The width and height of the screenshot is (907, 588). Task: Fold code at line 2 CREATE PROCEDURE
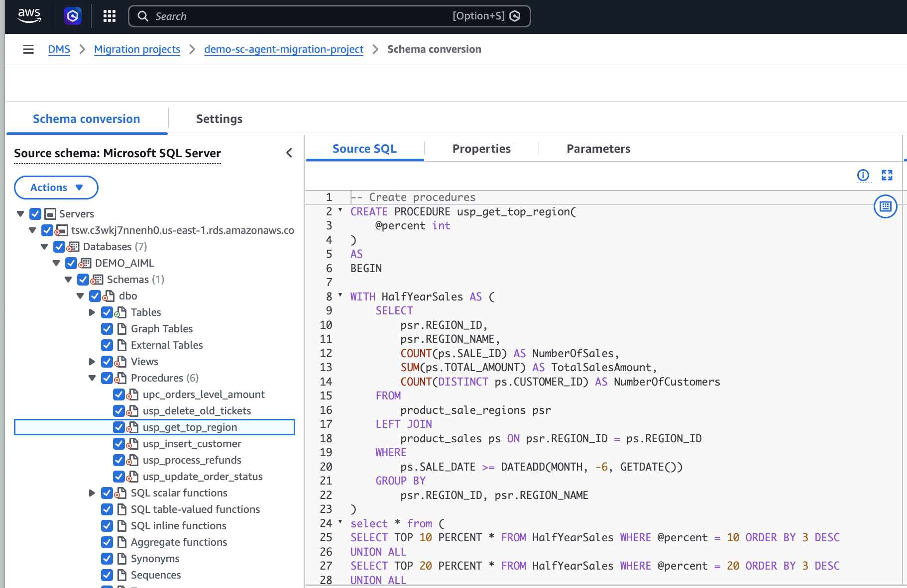[340, 210]
